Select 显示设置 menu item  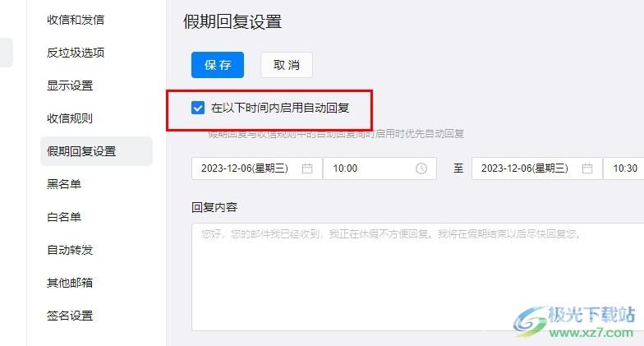[70, 85]
